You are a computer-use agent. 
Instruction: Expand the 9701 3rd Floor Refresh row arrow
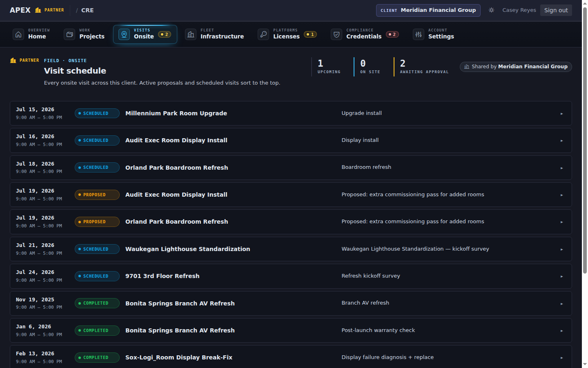[x=562, y=276]
